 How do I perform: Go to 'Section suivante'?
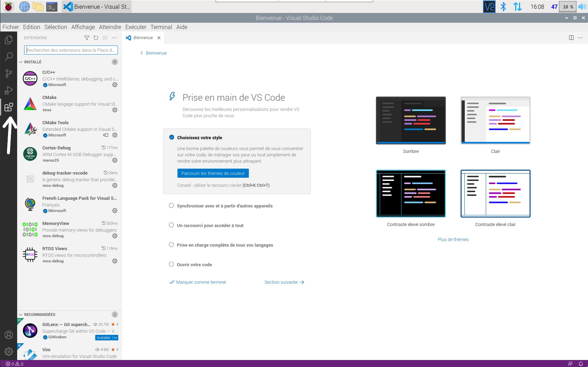point(284,282)
